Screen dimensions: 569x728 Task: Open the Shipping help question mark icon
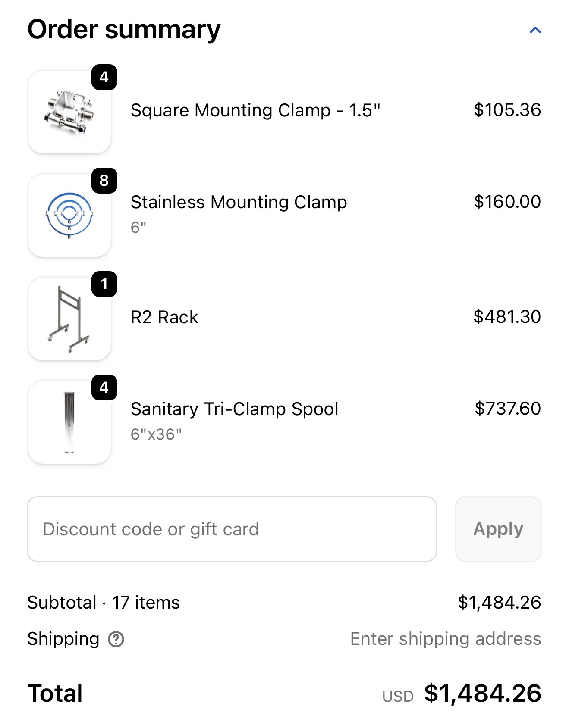point(116,639)
